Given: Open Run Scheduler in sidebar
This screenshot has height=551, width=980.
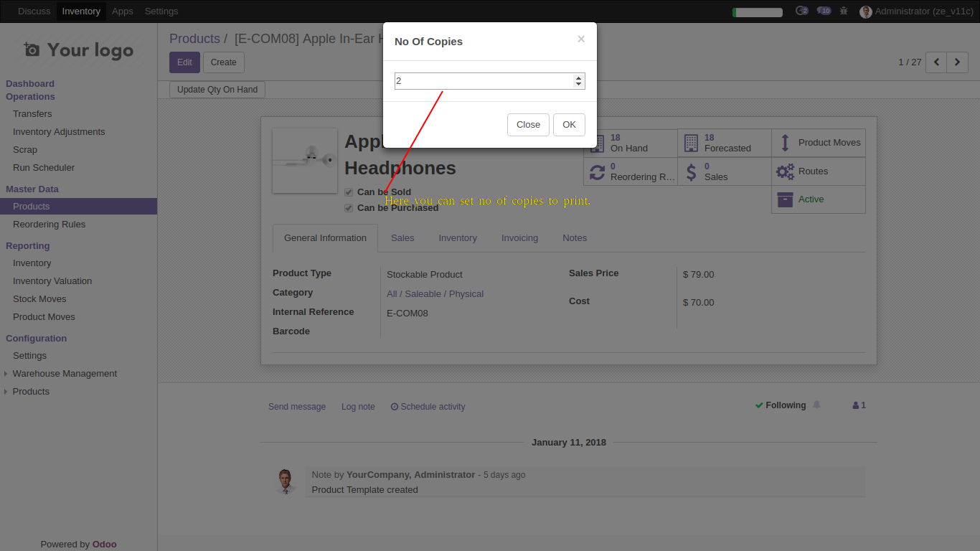Looking at the screenshot, I should (x=44, y=168).
